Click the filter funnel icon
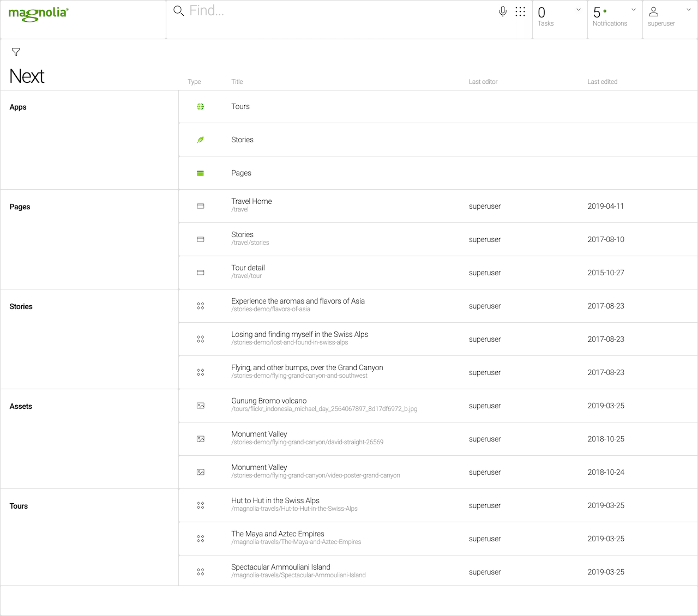The image size is (698, 616). point(16,52)
